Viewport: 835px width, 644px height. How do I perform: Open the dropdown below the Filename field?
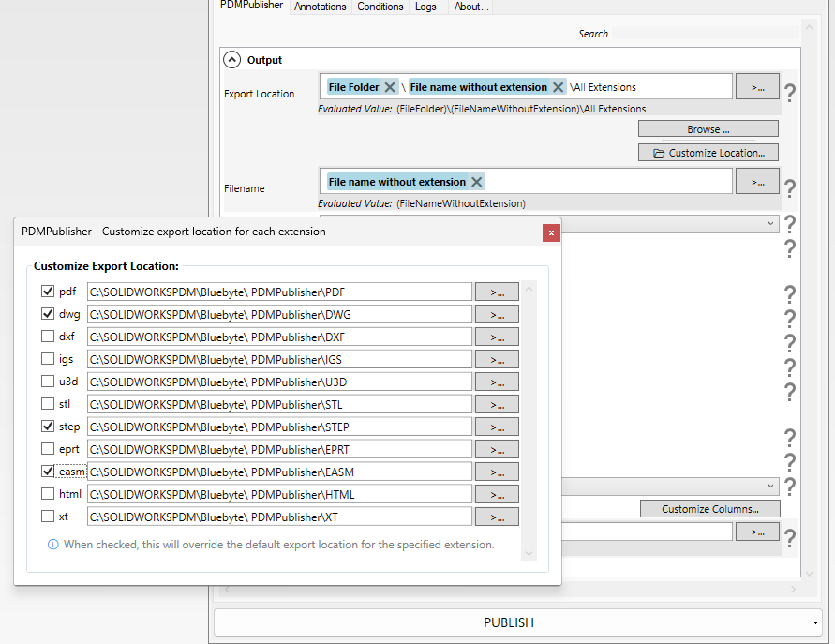pos(770,223)
